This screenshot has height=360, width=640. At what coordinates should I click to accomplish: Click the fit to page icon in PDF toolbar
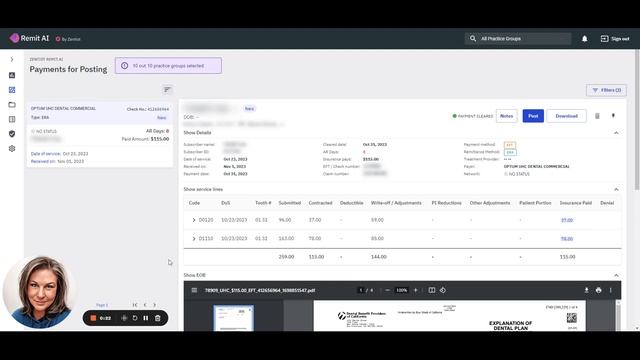tap(431, 290)
